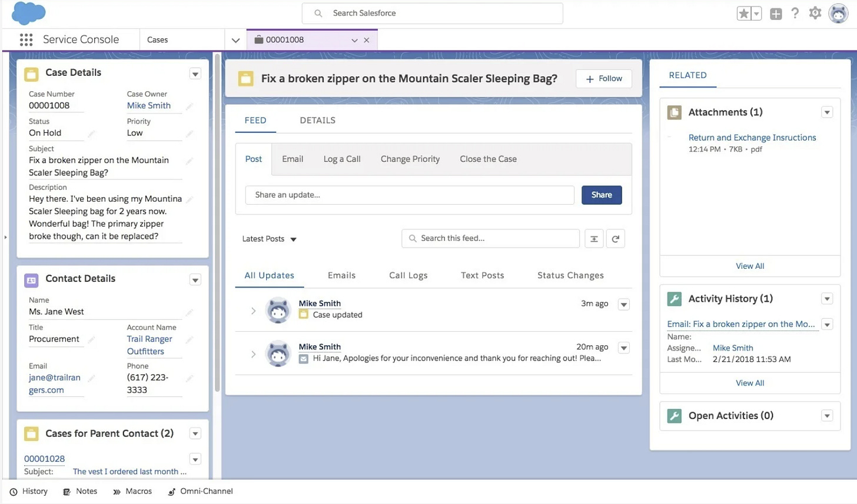Select the Email action tab
Viewport: 857px width, 504px height.
(293, 159)
